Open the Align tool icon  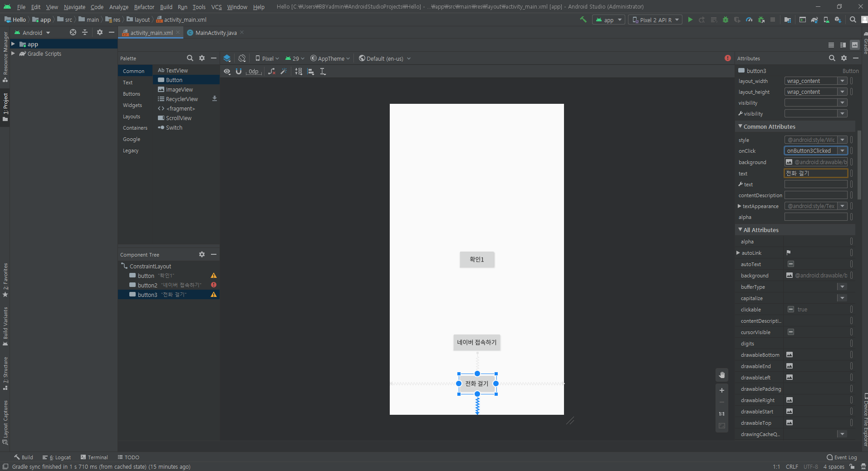(311, 71)
